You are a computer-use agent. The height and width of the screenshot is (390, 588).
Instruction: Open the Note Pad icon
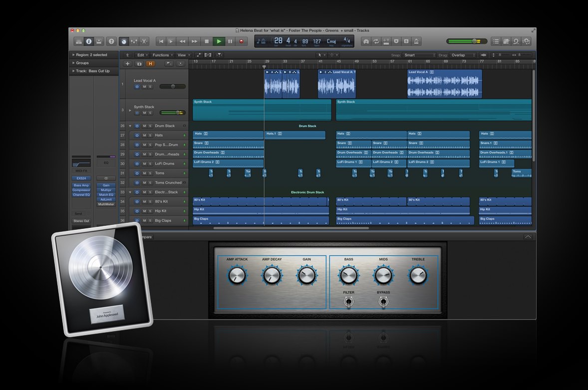506,41
